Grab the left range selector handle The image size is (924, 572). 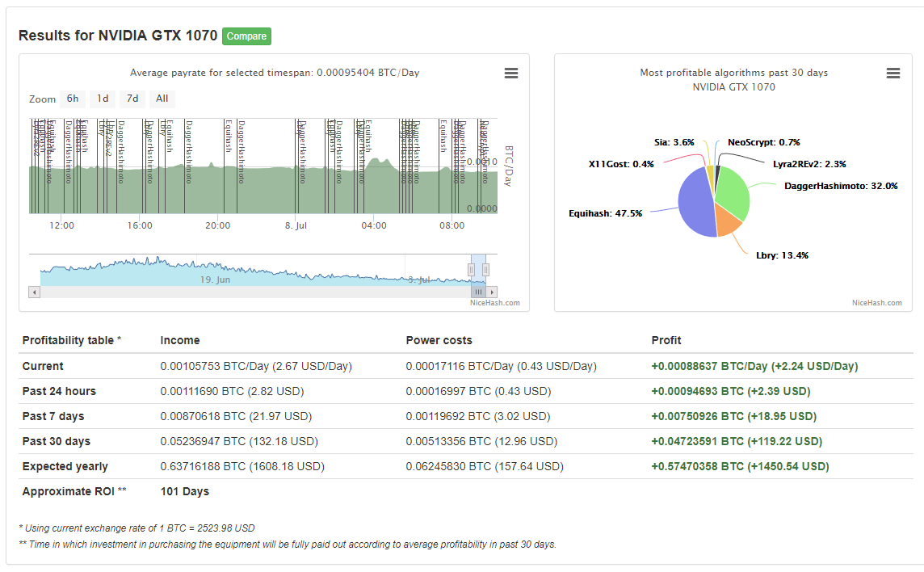(x=471, y=270)
